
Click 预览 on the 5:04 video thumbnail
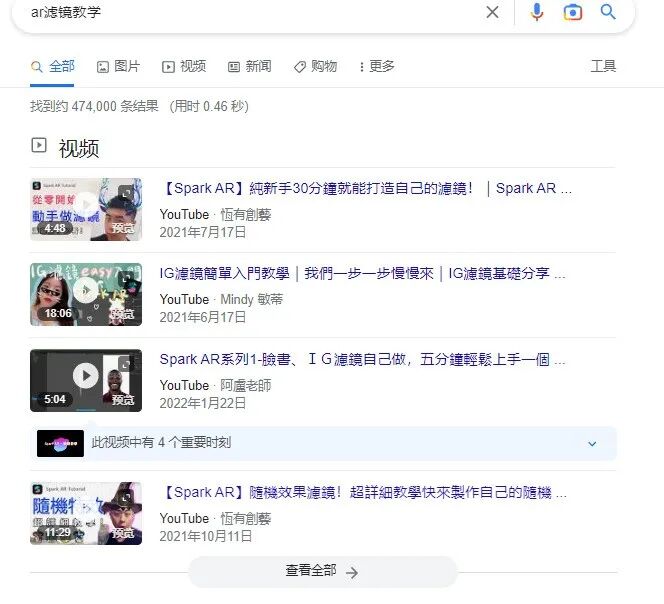coord(123,399)
